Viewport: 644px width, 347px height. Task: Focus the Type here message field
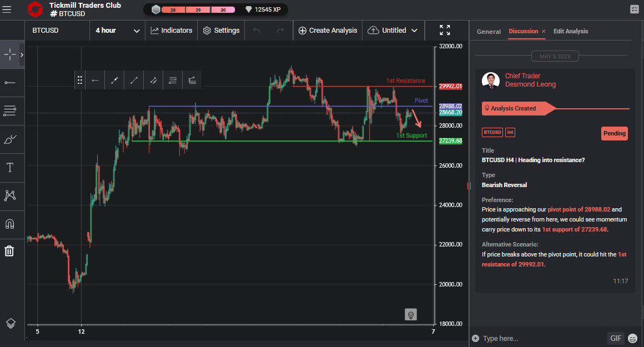542,338
